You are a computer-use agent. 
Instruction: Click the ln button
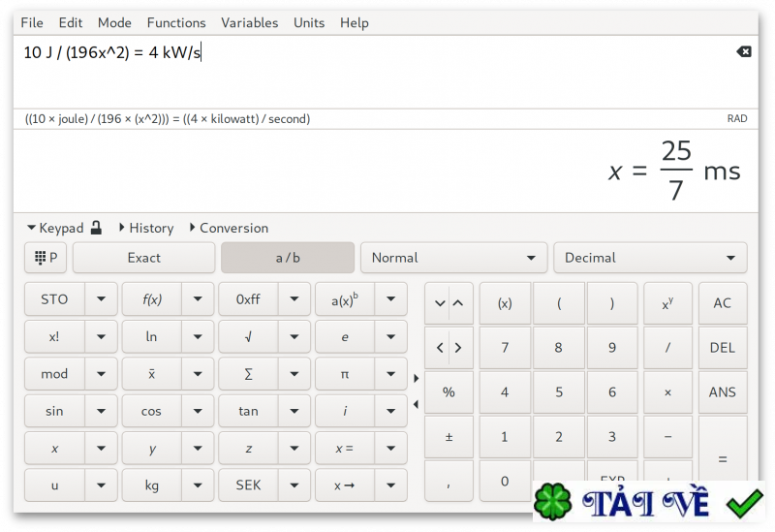[152, 336]
